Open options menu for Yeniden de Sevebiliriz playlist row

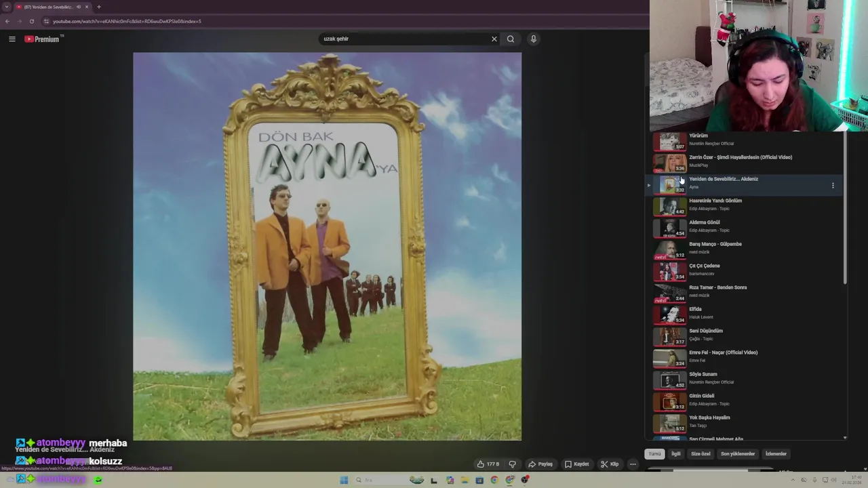pos(833,185)
